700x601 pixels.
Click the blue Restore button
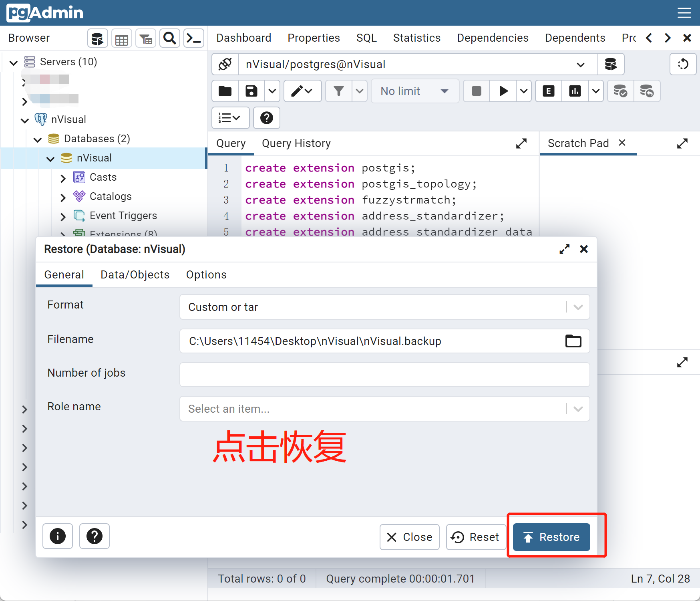551,537
